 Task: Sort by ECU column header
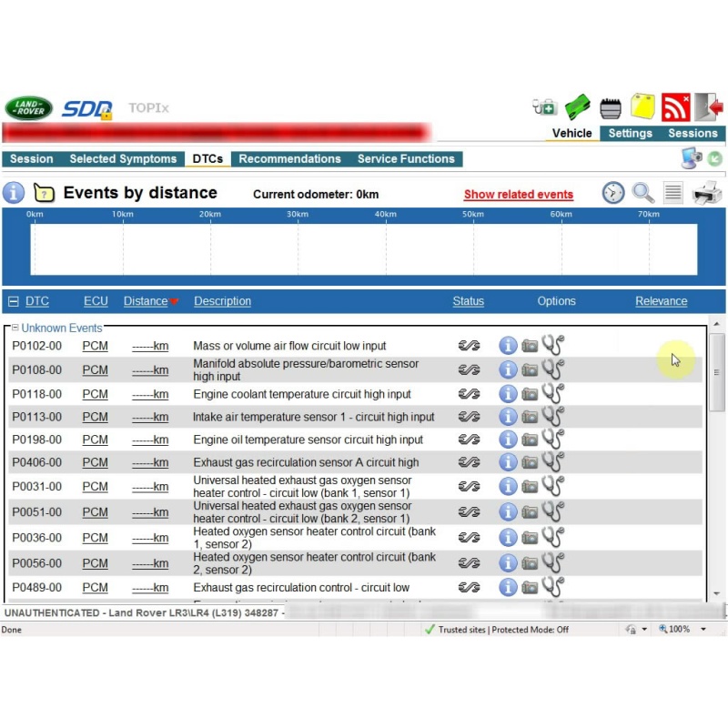pyautogui.click(x=96, y=301)
